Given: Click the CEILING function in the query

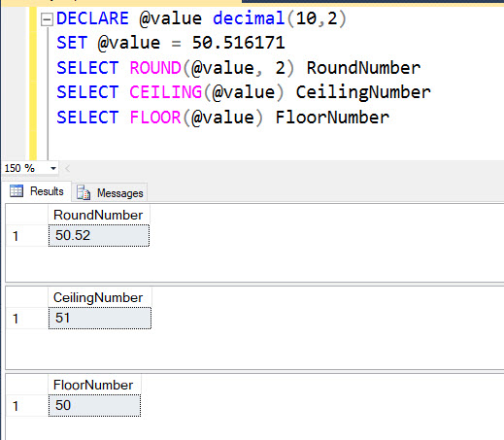Looking at the screenshot, I should coord(165,92).
